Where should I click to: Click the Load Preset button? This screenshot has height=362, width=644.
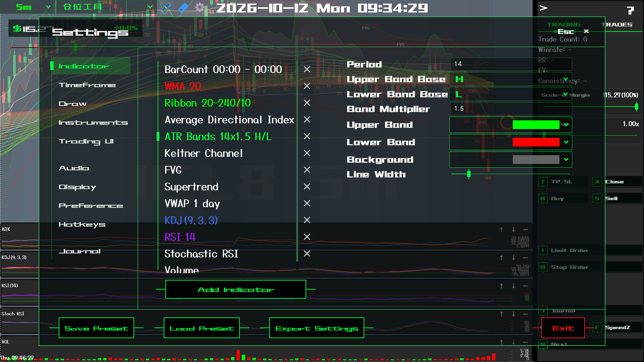coord(202,328)
